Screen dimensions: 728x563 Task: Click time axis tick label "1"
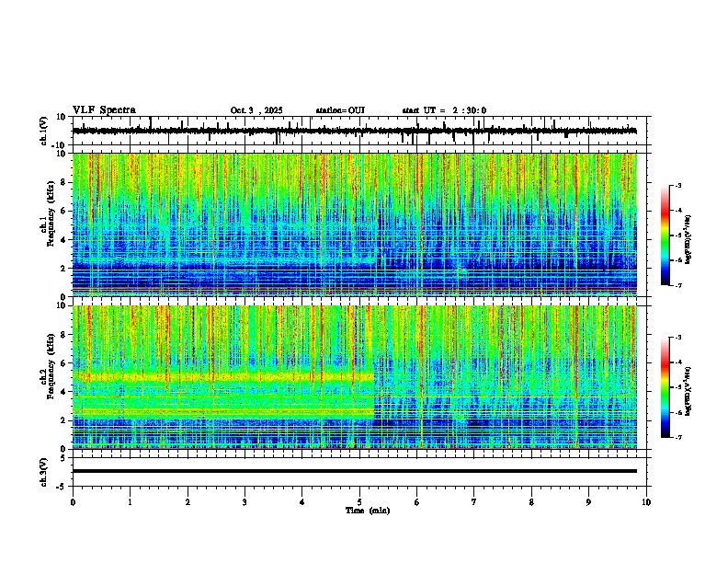pyautogui.click(x=130, y=502)
